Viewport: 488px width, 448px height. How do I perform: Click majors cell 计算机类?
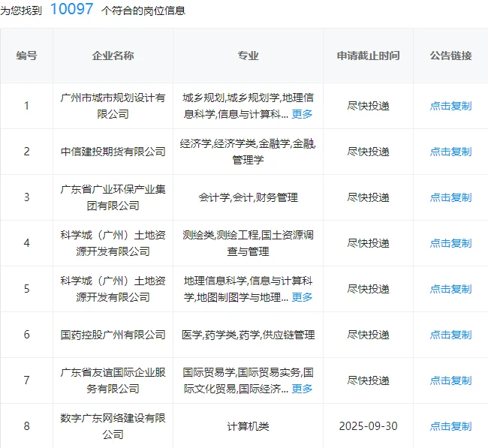point(248,426)
